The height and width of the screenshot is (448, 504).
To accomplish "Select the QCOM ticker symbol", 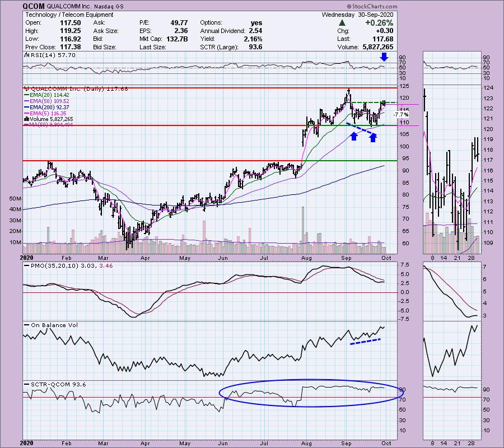I will click(x=34, y=6).
